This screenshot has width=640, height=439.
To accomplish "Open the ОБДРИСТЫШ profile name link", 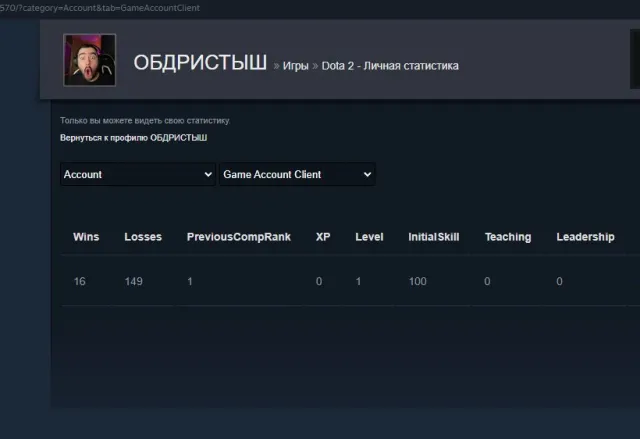I will (x=200, y=63).
